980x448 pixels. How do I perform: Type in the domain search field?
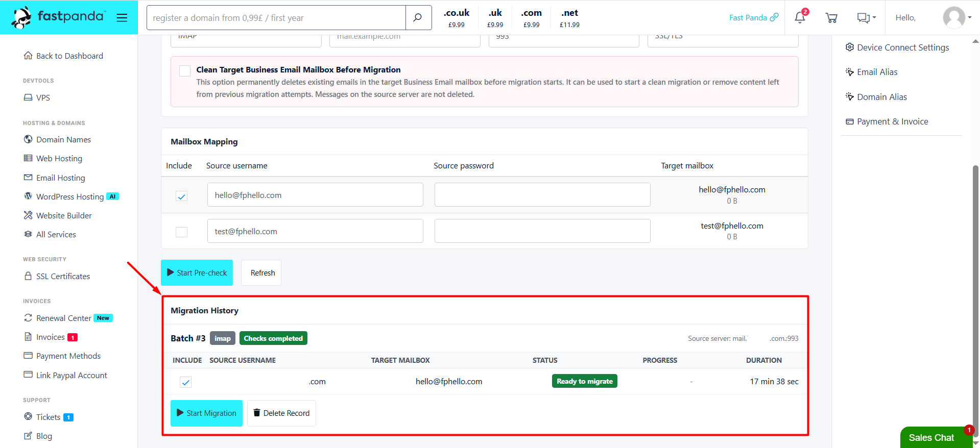(276, 18)
